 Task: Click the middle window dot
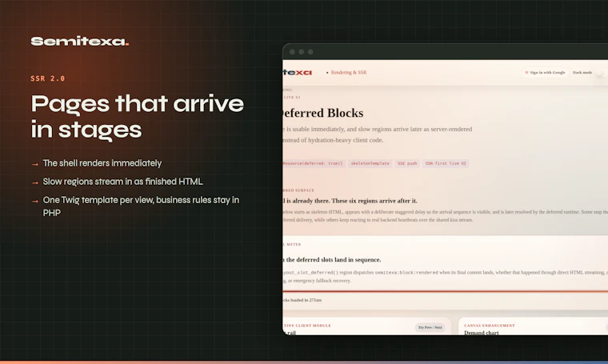click(x=302, y=52)
